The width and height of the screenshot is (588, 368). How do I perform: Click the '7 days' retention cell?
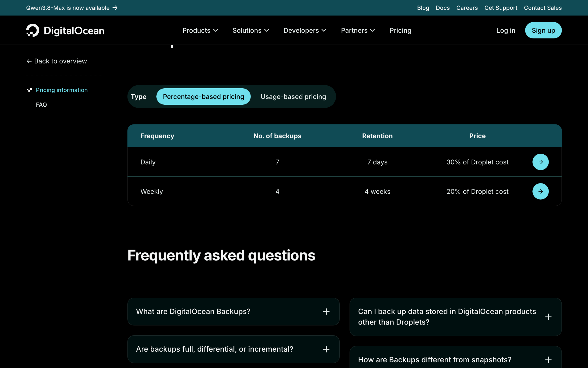coord(377,162)
